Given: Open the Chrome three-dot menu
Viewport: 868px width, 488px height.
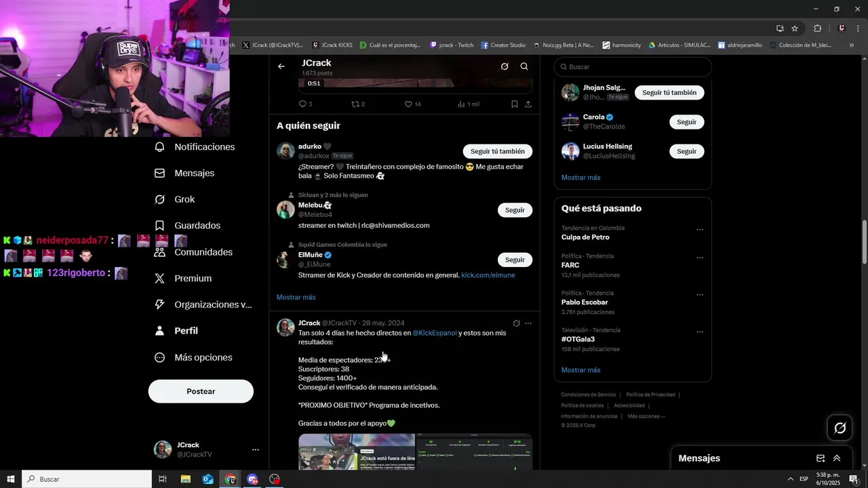Looking at the screenshot, I should point(857,28).
